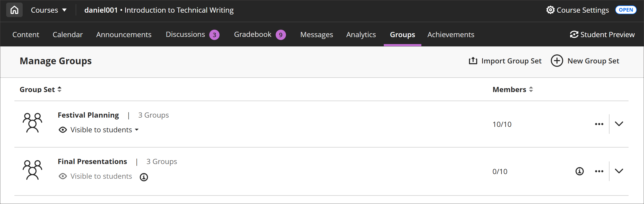Viewport: 644px width, 204px height.
Task: Open more options for Festival Planning
Action: click(599, 124)
